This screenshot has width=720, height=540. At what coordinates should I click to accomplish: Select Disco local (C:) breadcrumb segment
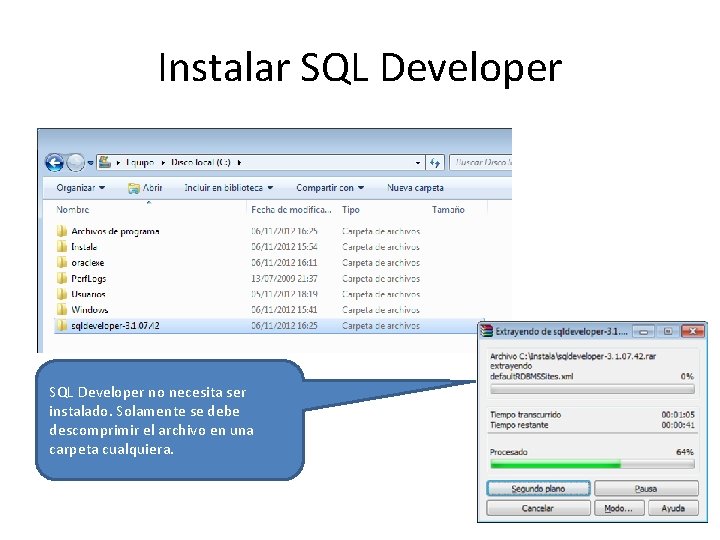point(201,162)
